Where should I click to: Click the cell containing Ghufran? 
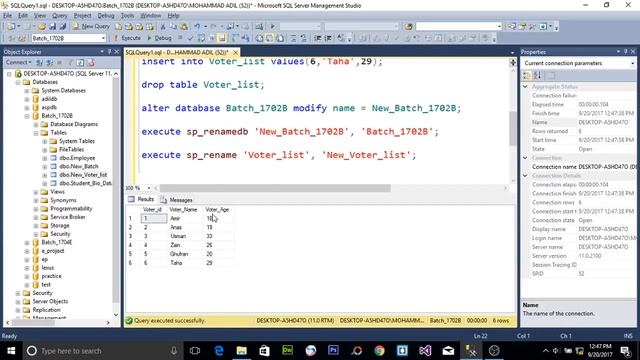click(x=179, y=254)
